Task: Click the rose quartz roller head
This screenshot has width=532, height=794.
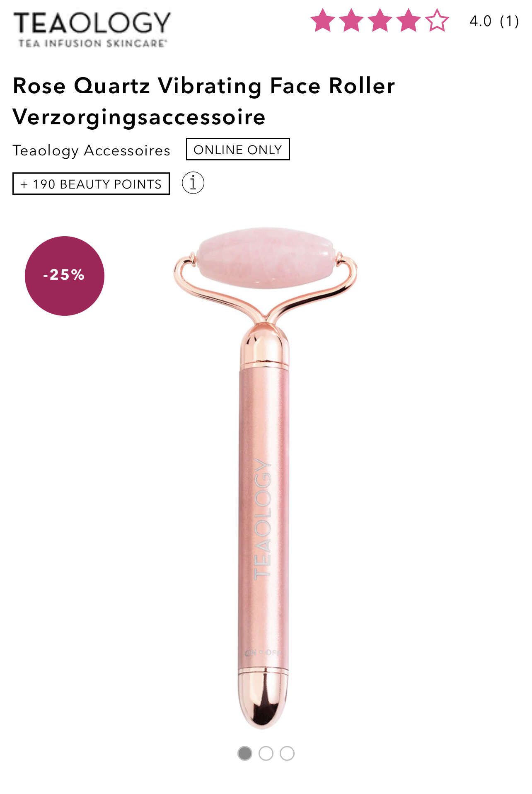Action: (266, 258)
